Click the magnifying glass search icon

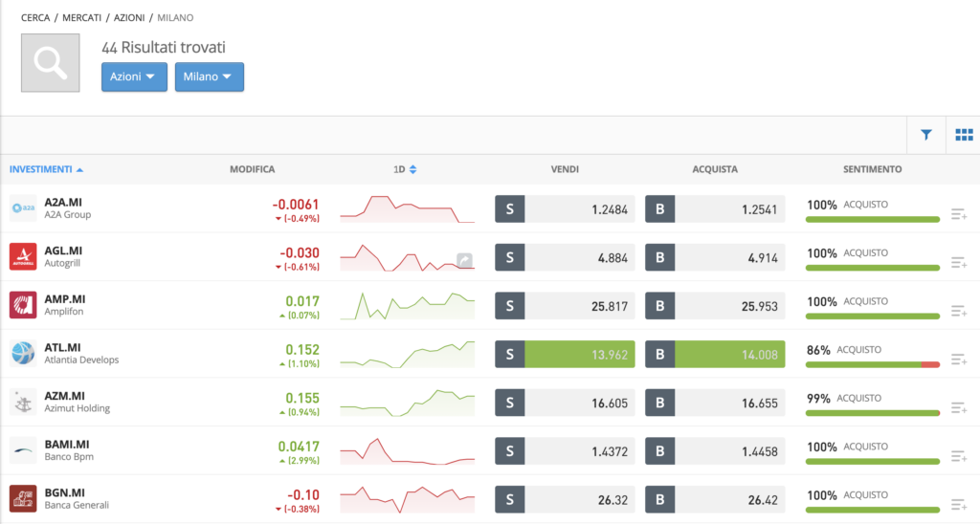(50, 62)
